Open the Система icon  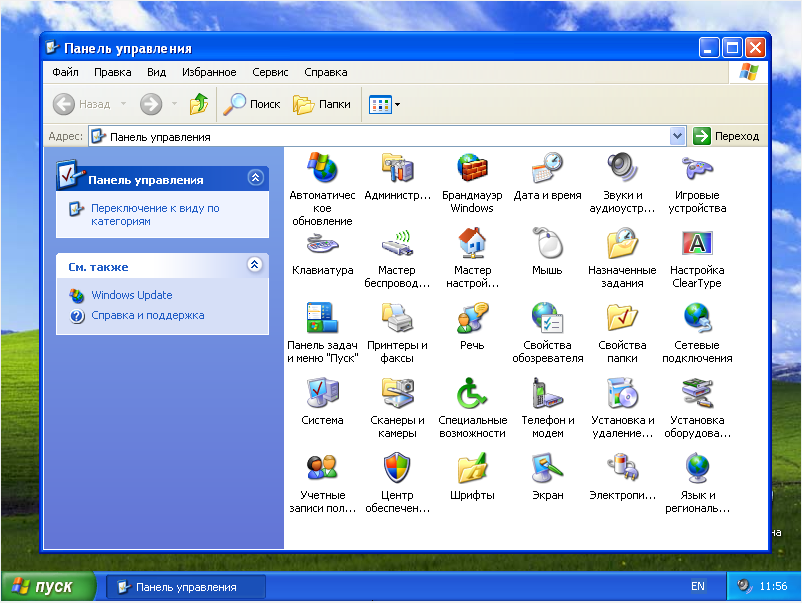(x=322, y=393)
